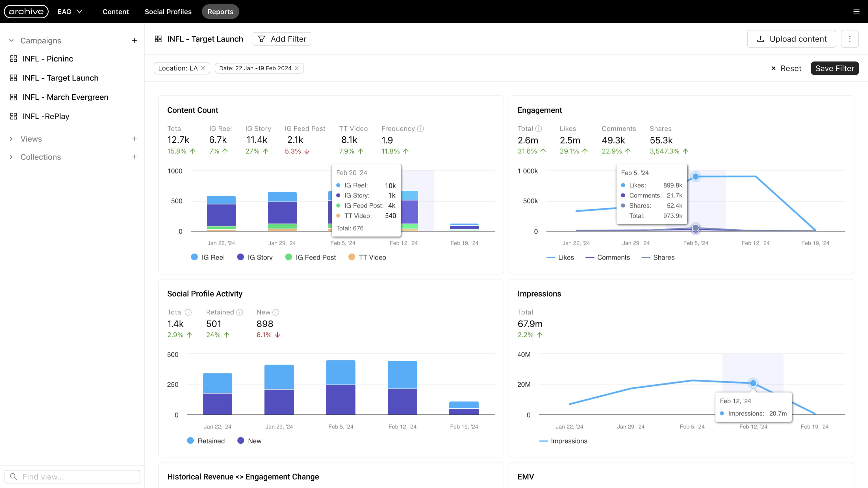The height and width of the screenshot is (488, 868).
Task: Open the Content tab
Action: pos(116,12)
